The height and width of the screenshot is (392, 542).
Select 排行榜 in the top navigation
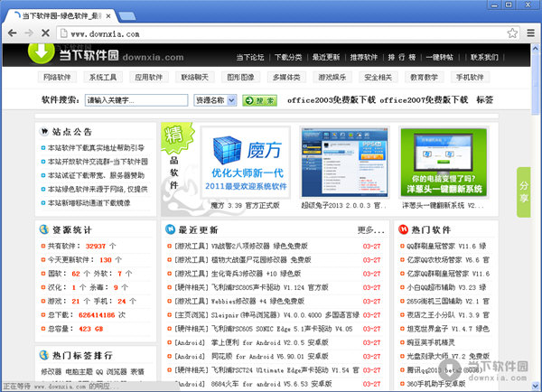click(x=401, y=57)
